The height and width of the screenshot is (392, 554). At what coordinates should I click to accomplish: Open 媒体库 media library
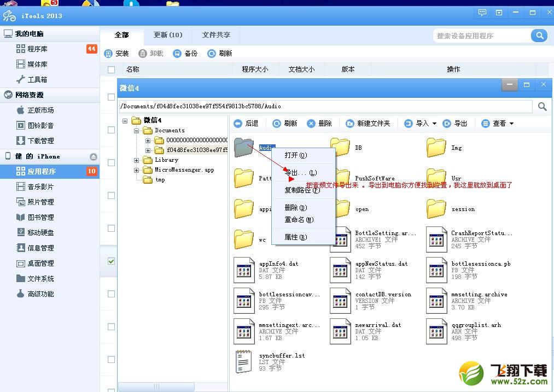[x=49, y=65]
